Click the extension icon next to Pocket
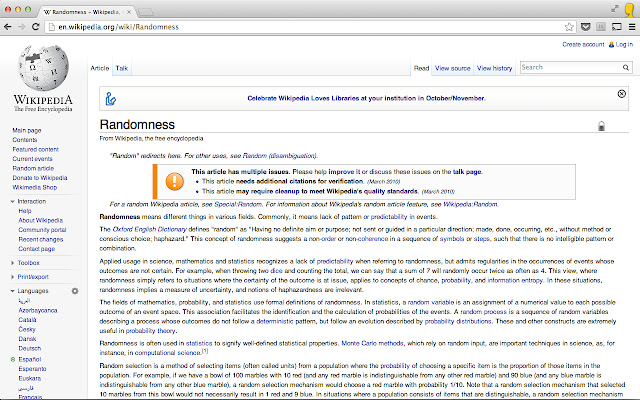Image resolution: width=640 pixels, height=400 pixels. [x=601, y=27]
